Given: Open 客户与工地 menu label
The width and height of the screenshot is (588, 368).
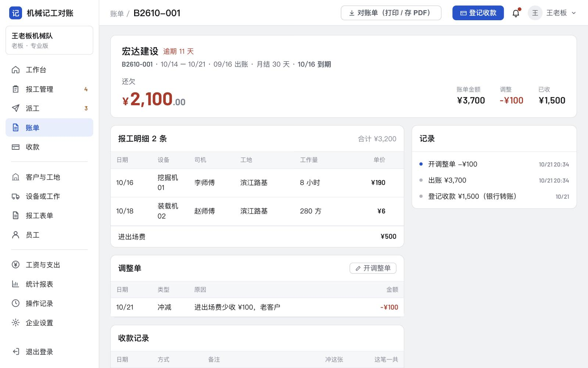Looking at the screenshot, I should pyautogui.click(x=43, y=177).
